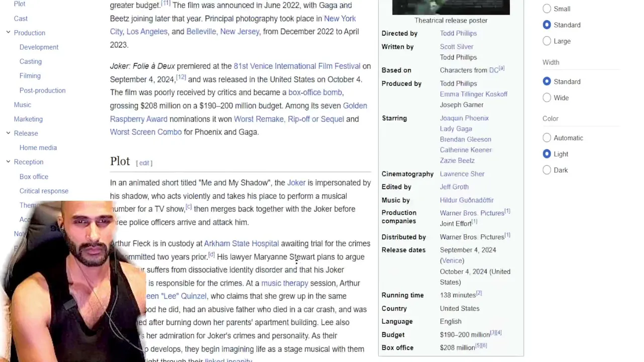This screenshot has width=644, height=362.
Task: Choose the Light color theme
Action: (547, 154)
